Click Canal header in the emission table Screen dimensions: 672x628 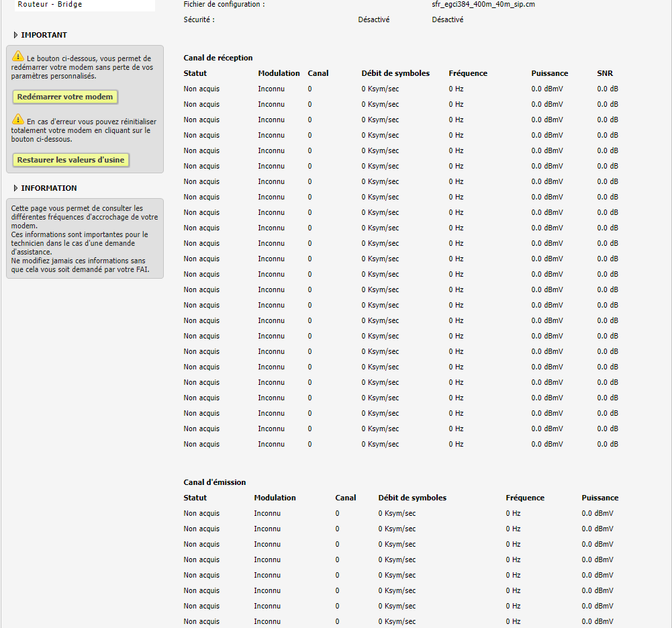[x=346, y=498]
